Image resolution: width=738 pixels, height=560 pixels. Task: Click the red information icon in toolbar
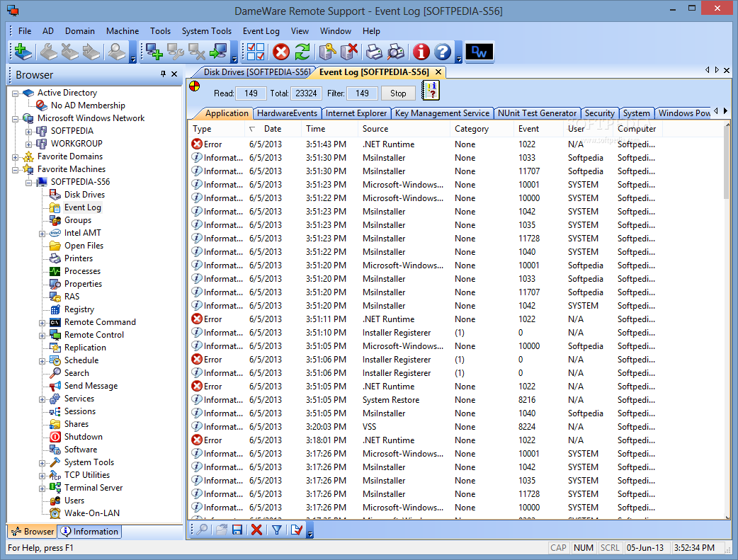click(x=421, y=52)
